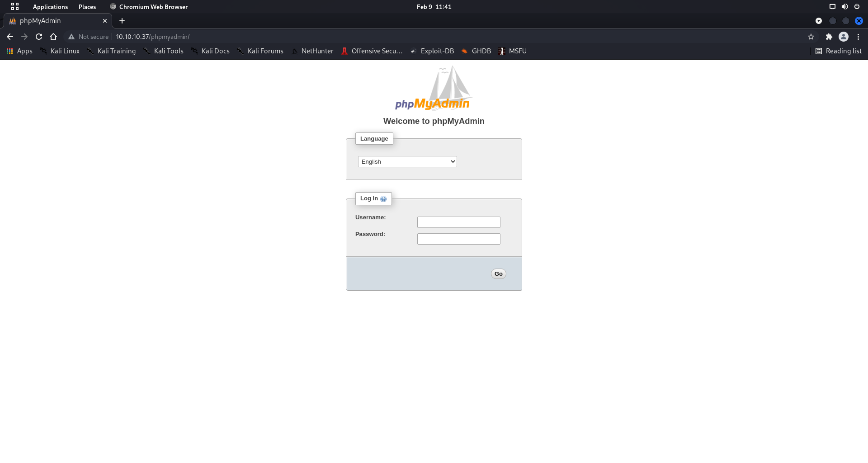Click the Not secure warning icon
The image size is (868, 463).
point(71,37)
